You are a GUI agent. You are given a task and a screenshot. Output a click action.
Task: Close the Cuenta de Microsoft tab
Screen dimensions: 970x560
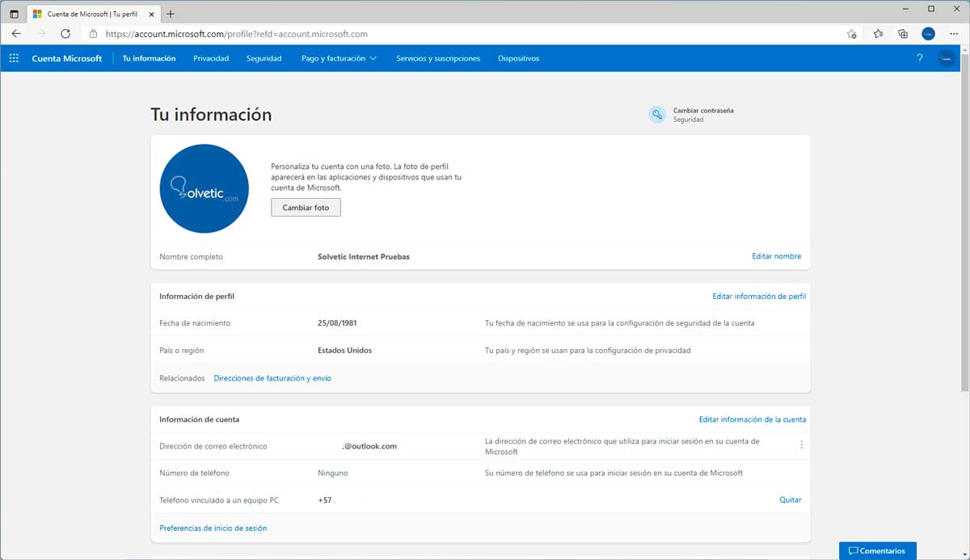pyautogui.click(x=151, y=14)
